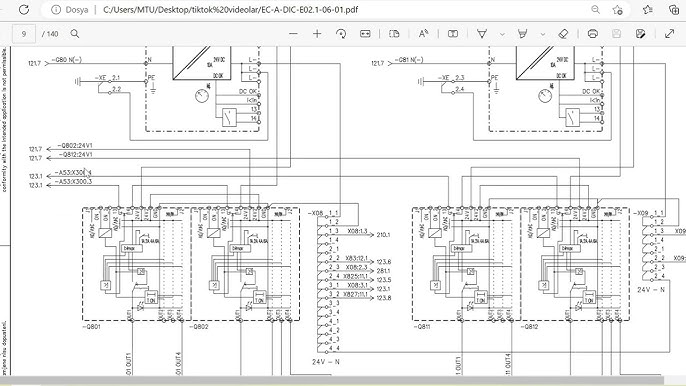Toggle the Highlight tool
Screen dimensions: 686x386
522,34
